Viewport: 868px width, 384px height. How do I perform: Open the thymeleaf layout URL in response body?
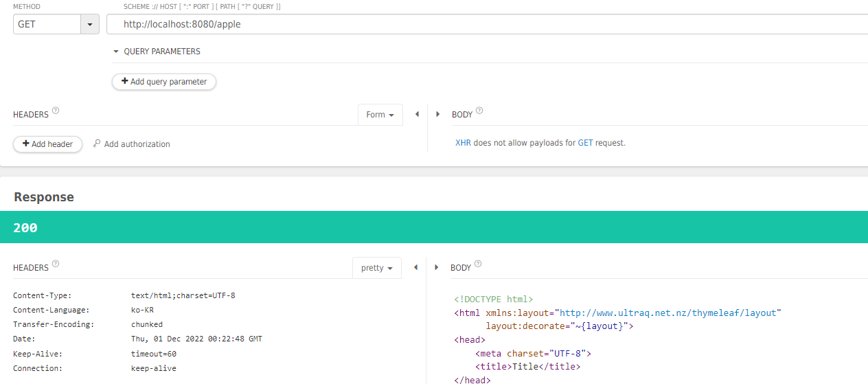[x=668, y=313]
